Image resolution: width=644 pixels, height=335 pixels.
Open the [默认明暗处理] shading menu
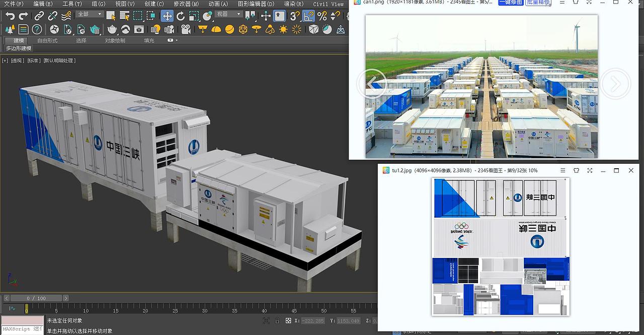point(59,60)
